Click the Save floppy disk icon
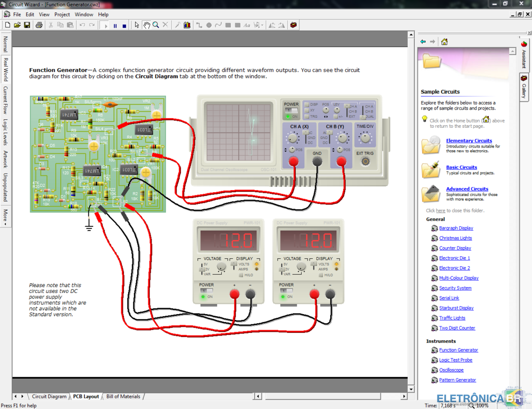This screenshot has width=532, height=409. click(x=27, y=25)
